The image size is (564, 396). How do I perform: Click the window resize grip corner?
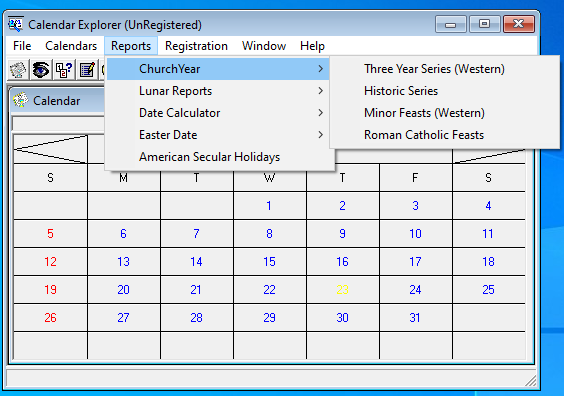click(x=530, y=381)
